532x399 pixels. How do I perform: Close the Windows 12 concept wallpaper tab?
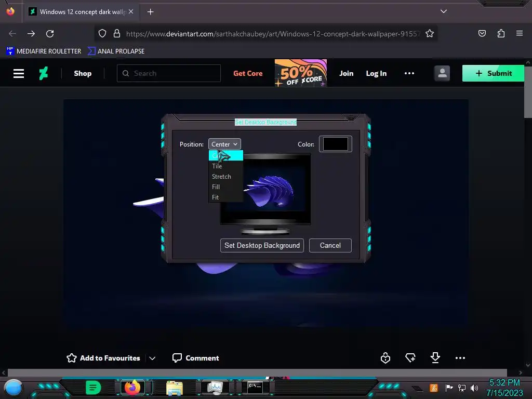[x=131, y=11]
